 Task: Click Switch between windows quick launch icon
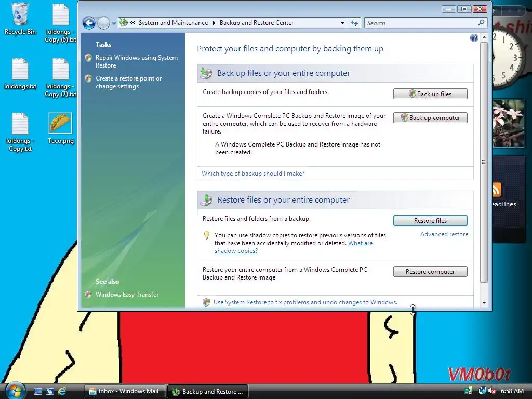(50, 392)
